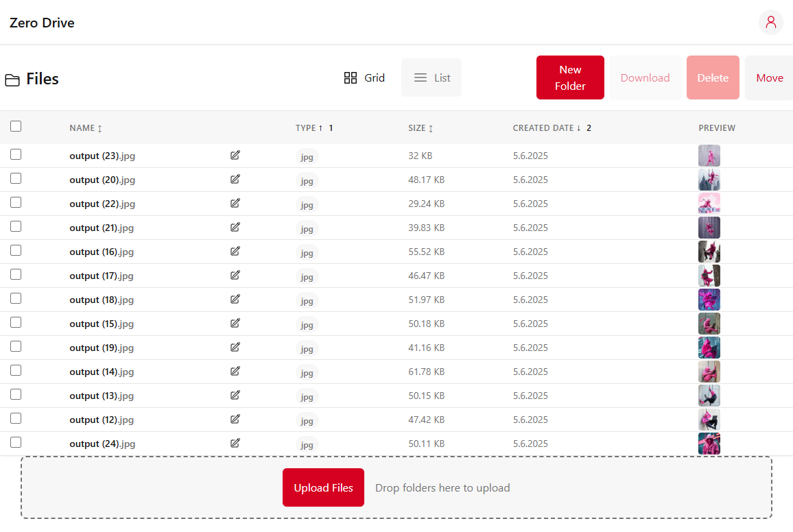Click the Move button
Image resolution: width=793 pixels, height=532 pixels.
coord(769,78)
